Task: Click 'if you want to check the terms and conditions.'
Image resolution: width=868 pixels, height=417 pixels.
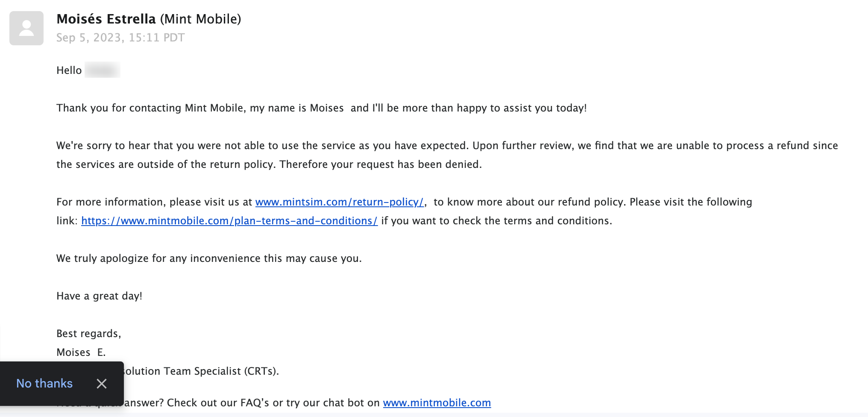Action: tap(497, 221)
